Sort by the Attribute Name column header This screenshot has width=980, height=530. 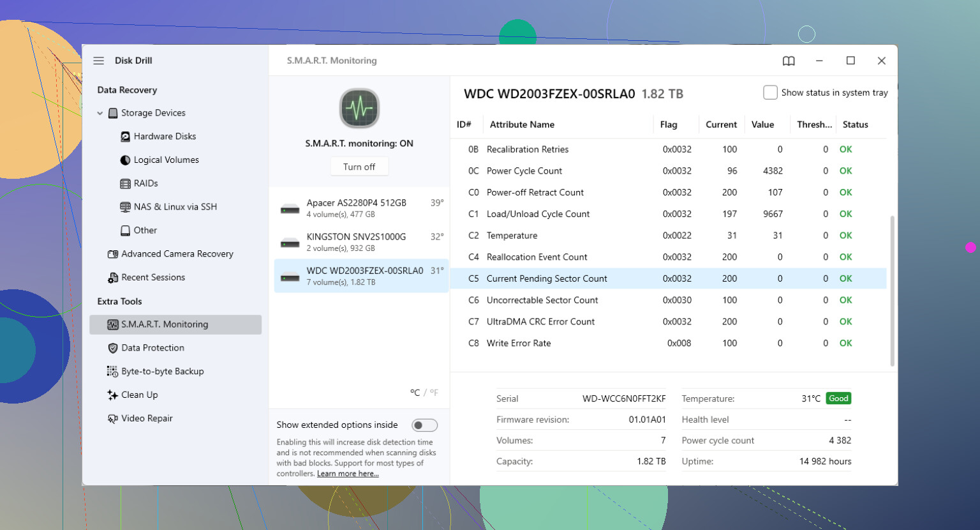click(522, 125)
